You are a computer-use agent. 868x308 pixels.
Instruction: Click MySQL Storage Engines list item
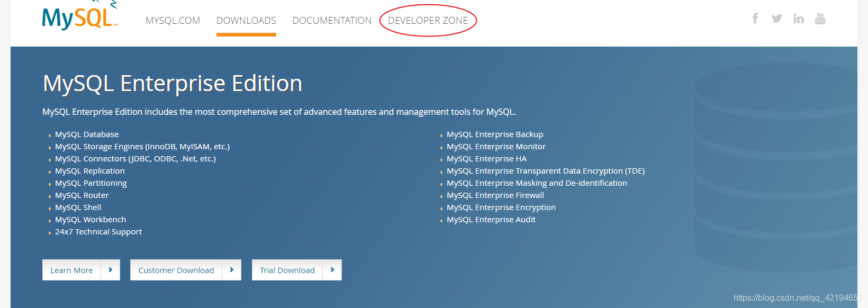142,147
